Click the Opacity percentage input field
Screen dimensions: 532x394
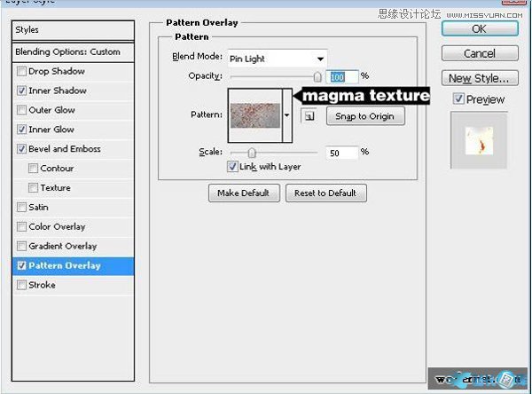[x=341, y=77]
